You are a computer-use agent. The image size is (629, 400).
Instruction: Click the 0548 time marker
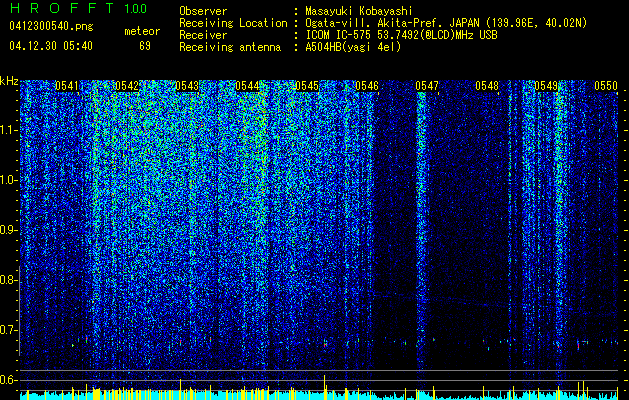[487, 86]
